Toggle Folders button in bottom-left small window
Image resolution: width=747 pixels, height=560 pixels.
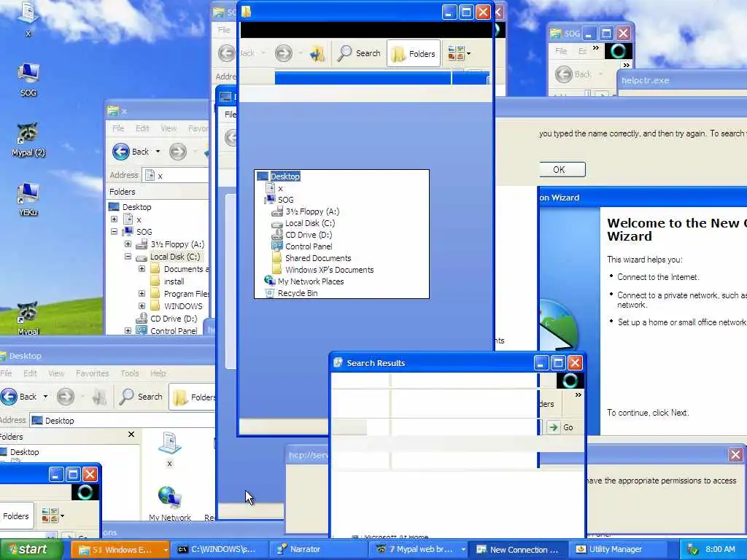[x=16, y=516]
